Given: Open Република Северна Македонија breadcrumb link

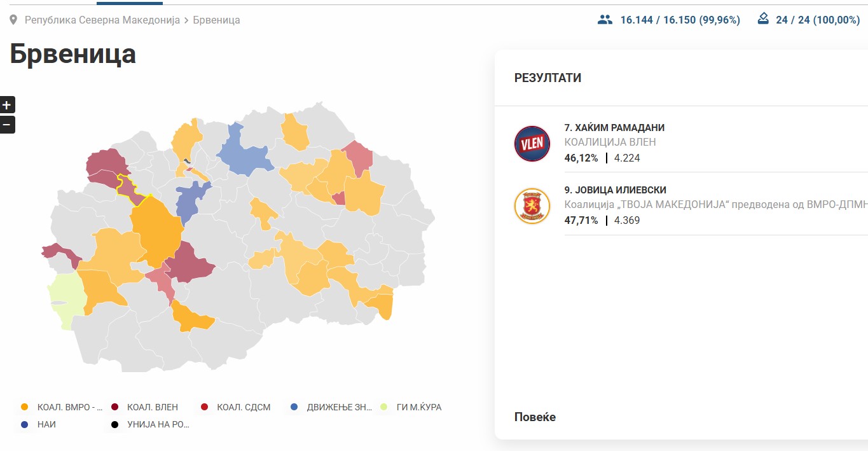Looking at the screenshot, I should (102, 20).
